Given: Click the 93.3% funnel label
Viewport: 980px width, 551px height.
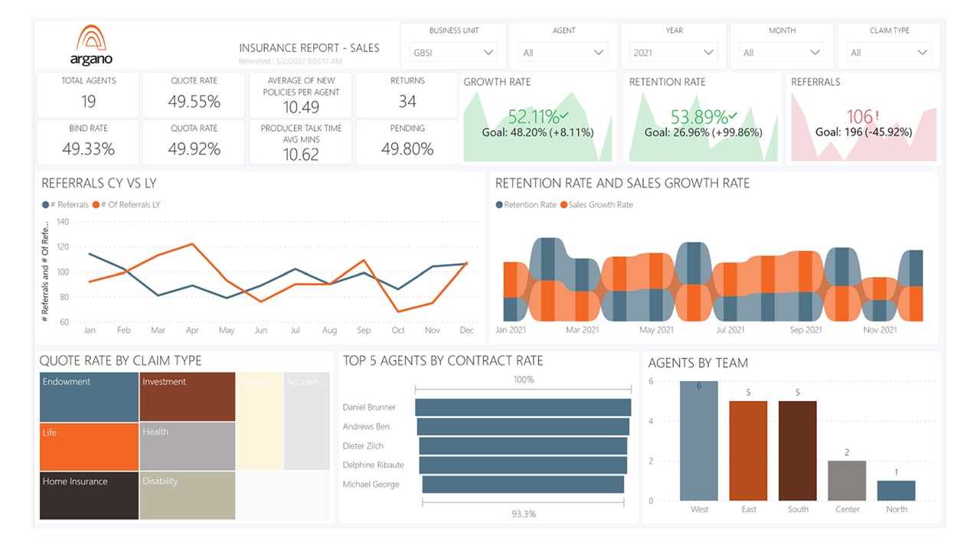Looking at the screenshot, I should (524, 514).
